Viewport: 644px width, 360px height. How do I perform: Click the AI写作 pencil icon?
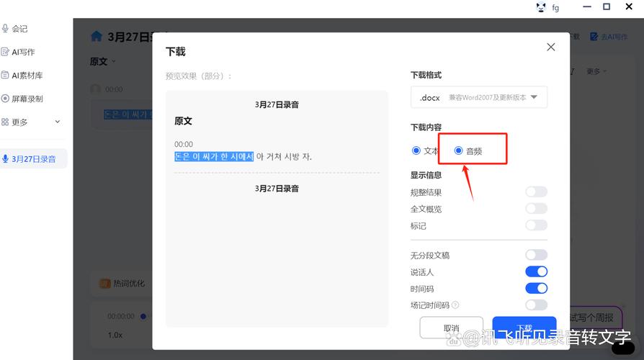(x=5, y=52)
